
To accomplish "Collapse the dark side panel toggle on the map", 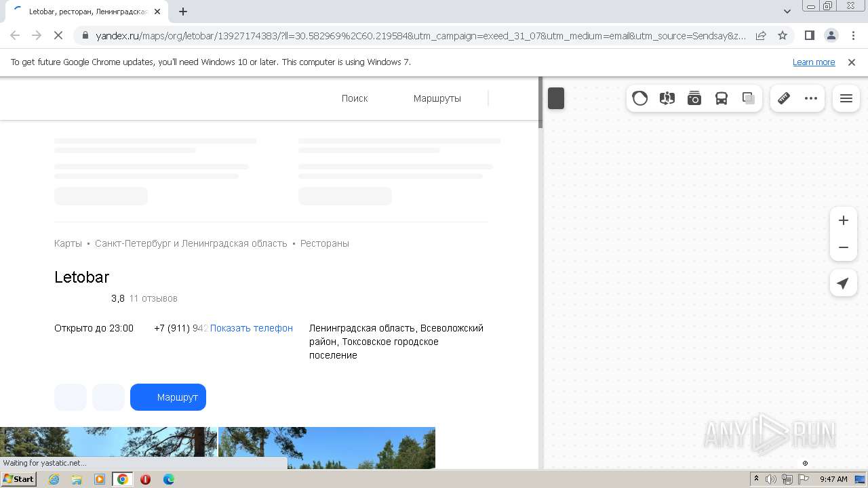I will [x=556, y=98].
